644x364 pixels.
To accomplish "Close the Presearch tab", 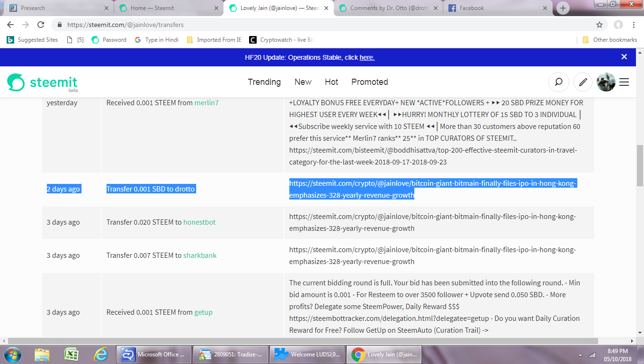I will click(x=106, y=8).
